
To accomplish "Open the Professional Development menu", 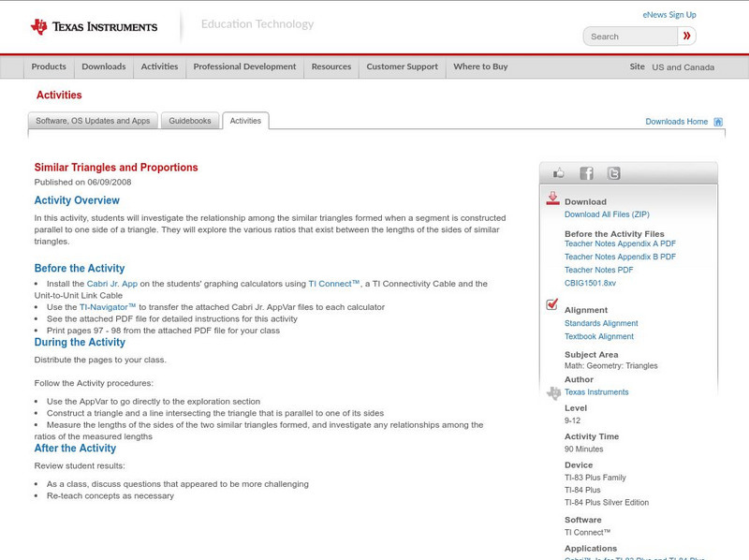I will [244, 66].
